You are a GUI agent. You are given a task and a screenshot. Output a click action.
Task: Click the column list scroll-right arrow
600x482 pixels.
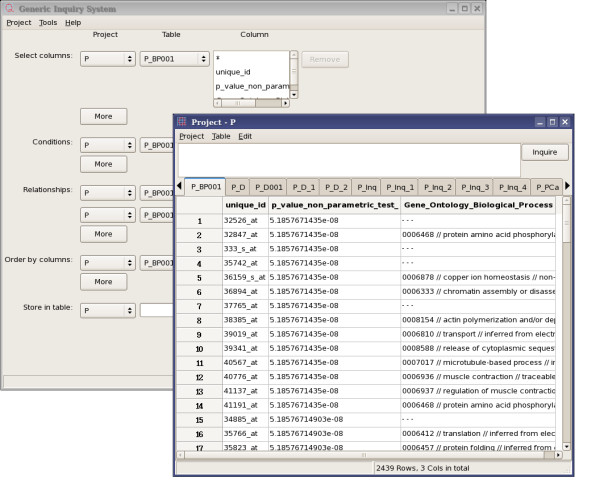(285, 103)
